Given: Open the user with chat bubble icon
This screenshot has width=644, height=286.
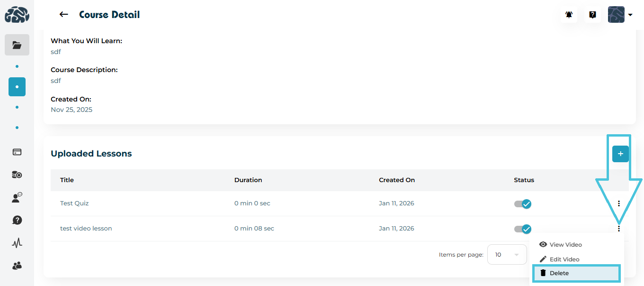Looking at the screenshot, I should (17, 198).
